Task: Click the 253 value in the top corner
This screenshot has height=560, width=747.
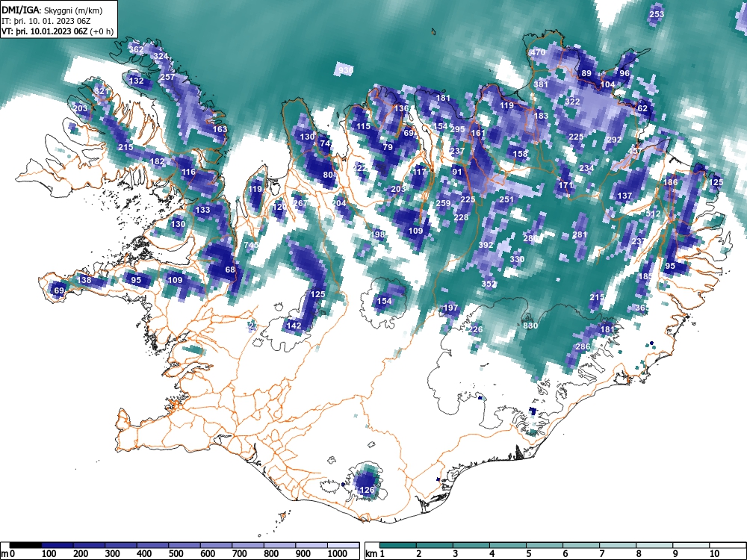Action: coord(657,14)
